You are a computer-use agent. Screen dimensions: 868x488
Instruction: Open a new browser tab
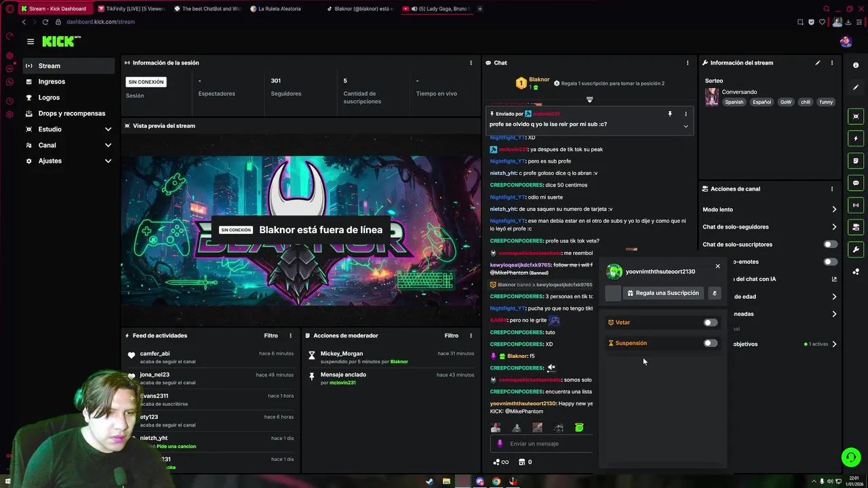[x=480, y=9]
